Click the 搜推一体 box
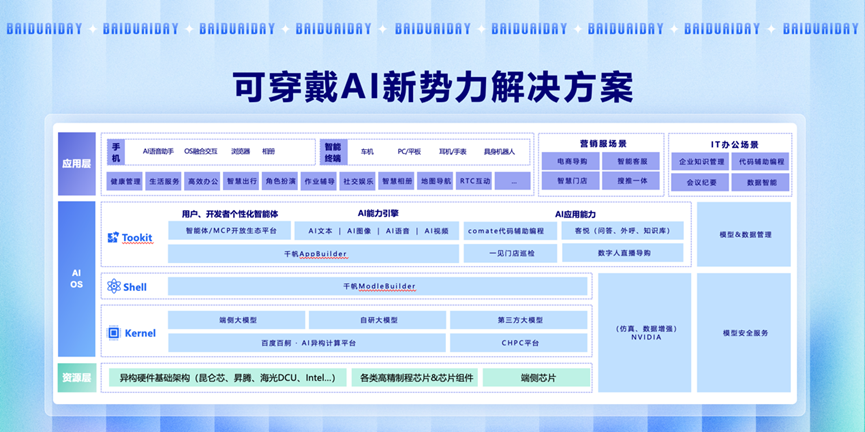This screenshot has width=865, height=432. [631, 181]
